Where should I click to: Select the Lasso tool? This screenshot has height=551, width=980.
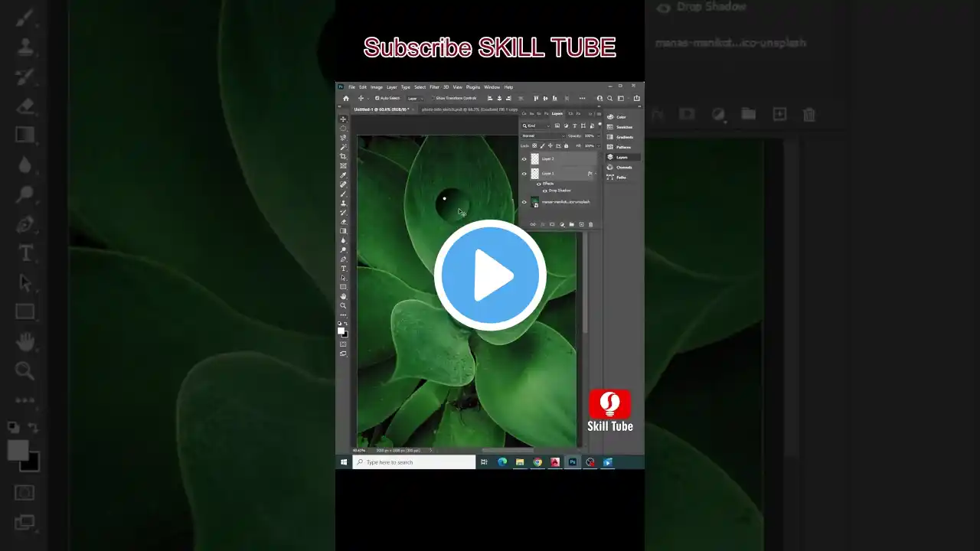pyautogui.click(x=343, y=138)
